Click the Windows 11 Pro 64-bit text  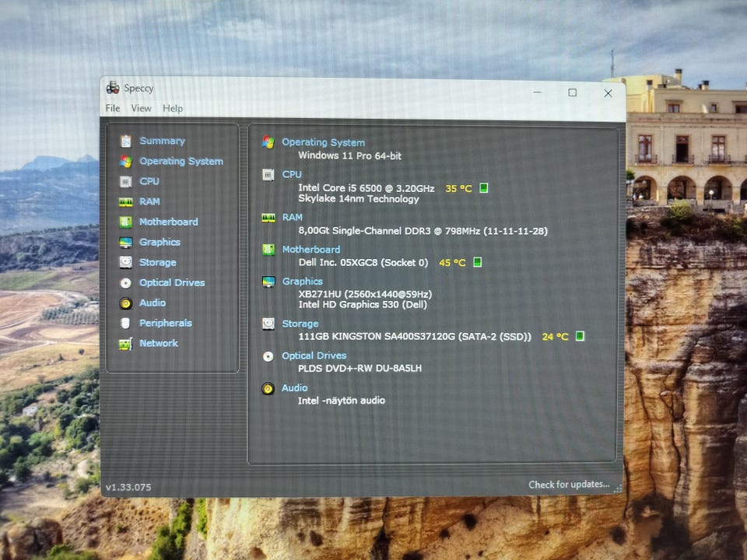tap(349, 156)
